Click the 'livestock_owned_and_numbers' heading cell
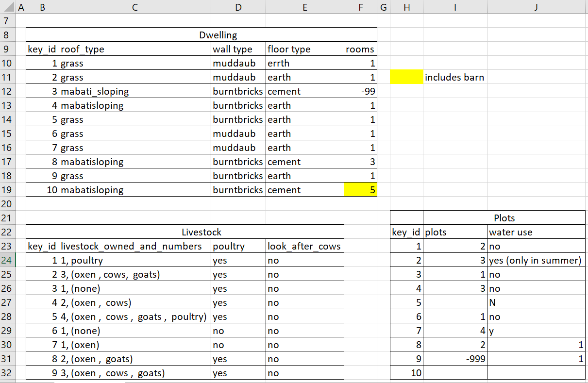The width and height of the screenshot is (588, 383). pos(135,246)
